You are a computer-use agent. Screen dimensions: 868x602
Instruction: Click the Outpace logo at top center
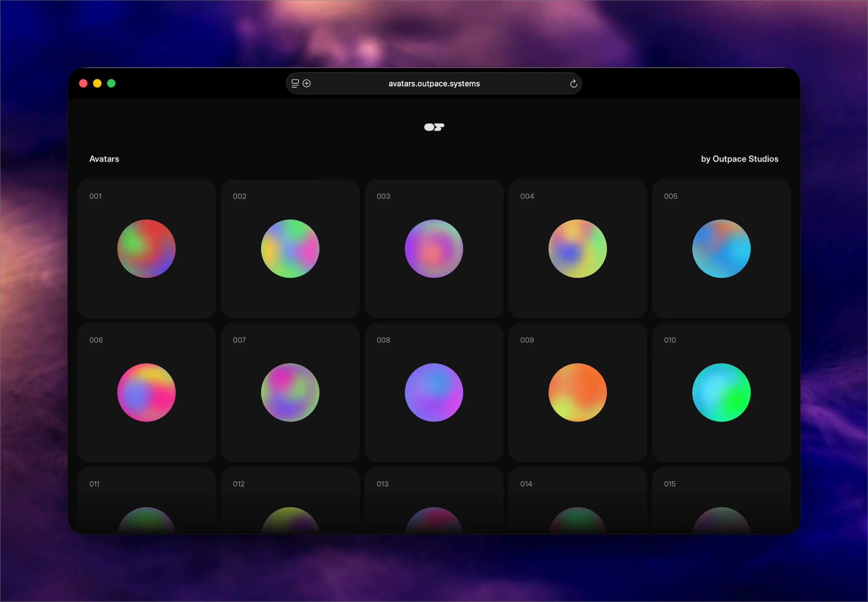click(x=434, y=127)
